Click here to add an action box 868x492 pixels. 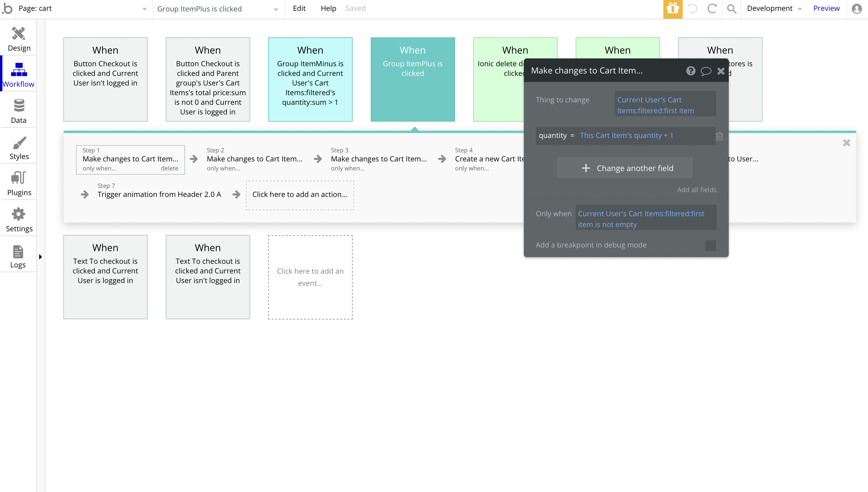[x=300, y=195]
